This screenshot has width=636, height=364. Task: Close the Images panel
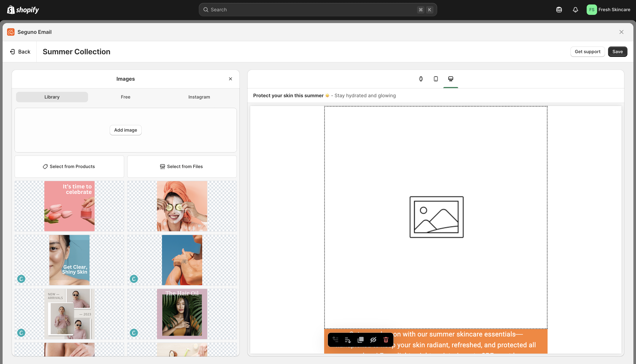[230, 79]
